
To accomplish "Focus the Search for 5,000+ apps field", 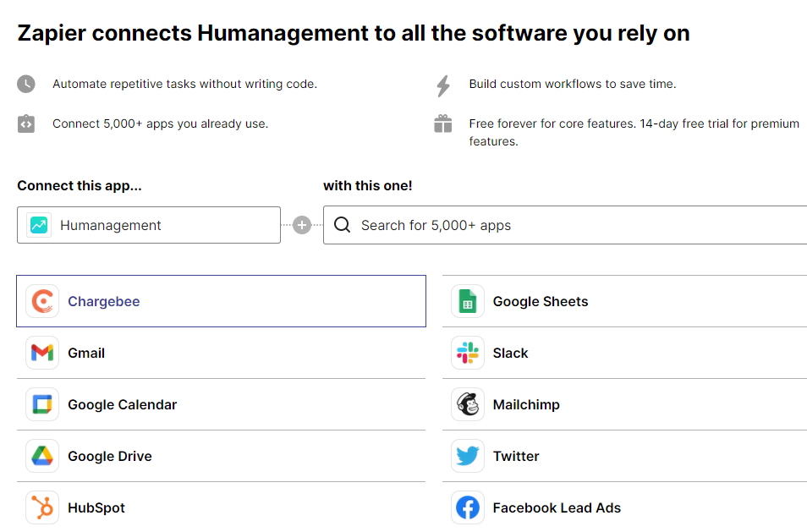I will pyautogui.click(x=565, y=225).
